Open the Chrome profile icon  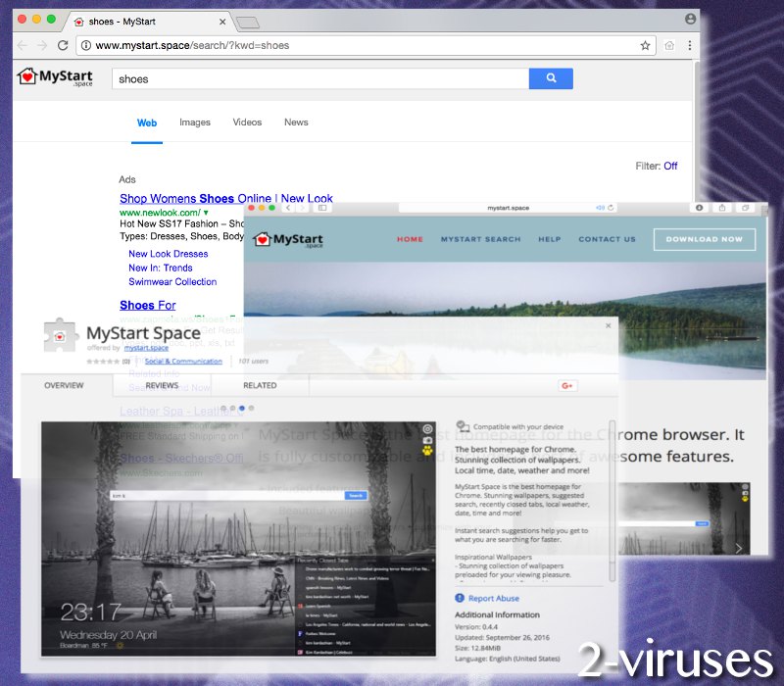[x=689, y=18]
